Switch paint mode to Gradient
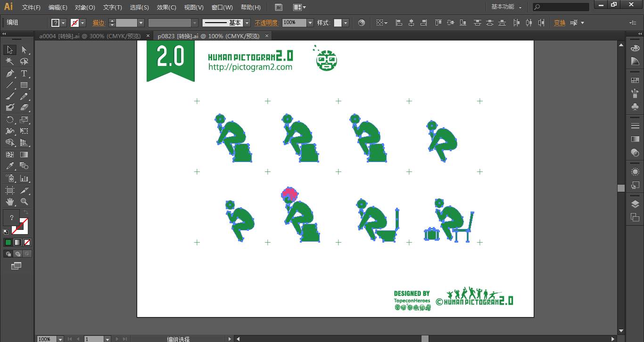This screenshot has height=342, width=644. point(17,243)
